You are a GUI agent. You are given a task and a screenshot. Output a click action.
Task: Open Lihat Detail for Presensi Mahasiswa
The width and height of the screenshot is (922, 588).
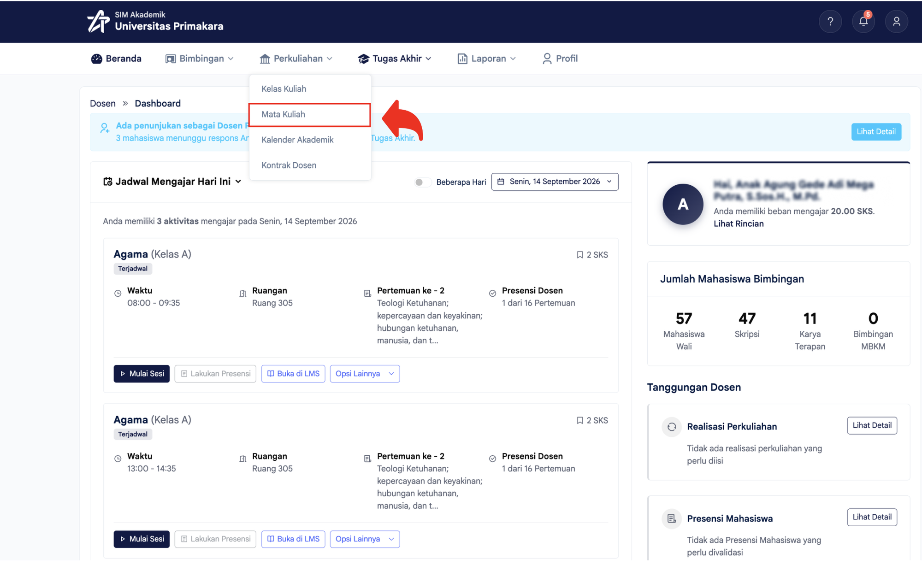872,517
